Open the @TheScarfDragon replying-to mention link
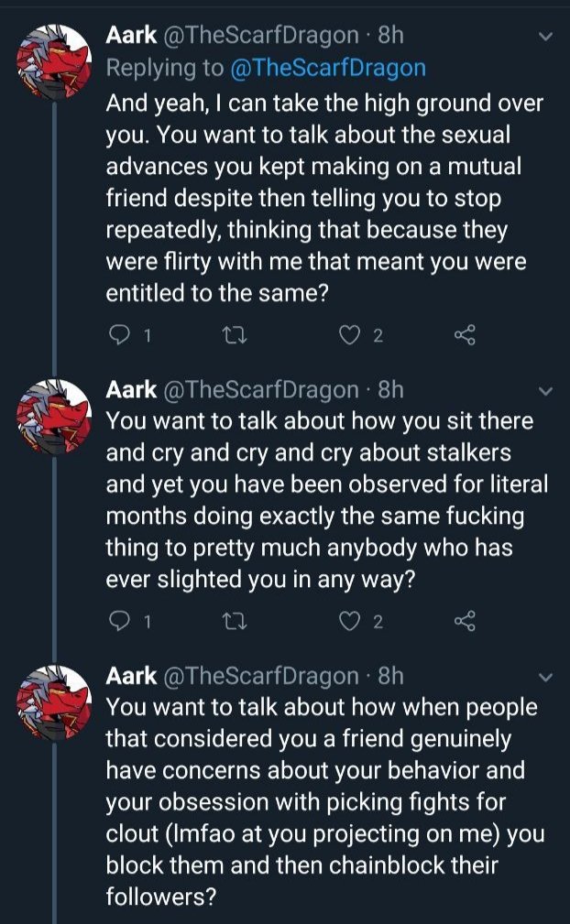The height and width of the screenshot is (924, 570). pyautogui.click(x=328, y=69)
